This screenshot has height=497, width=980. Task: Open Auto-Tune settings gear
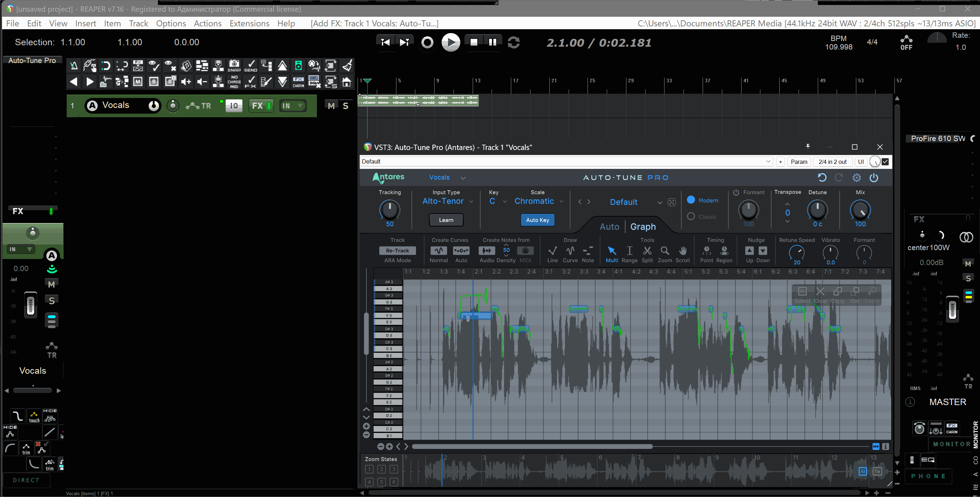[x=856, y=177]
